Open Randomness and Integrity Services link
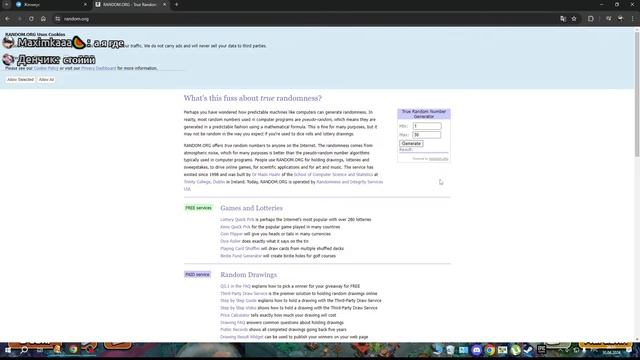This screenshot has width=640, height=360. click(350, 182)
